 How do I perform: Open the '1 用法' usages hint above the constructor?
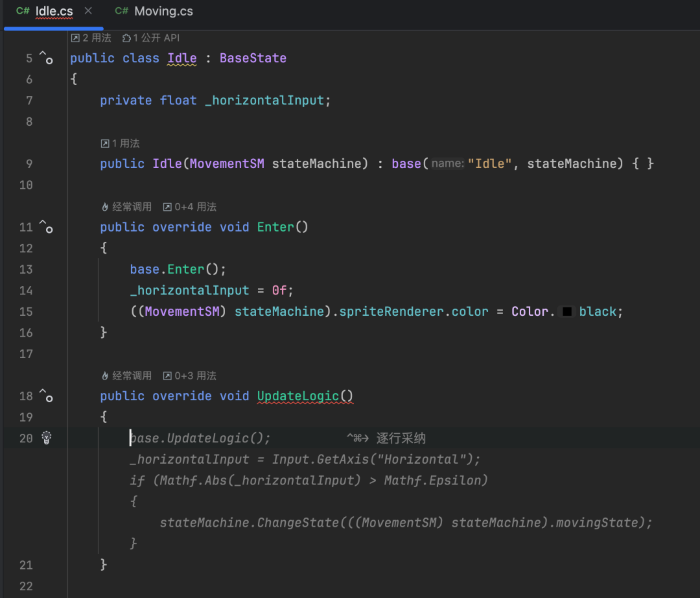(x=120, y=143)
